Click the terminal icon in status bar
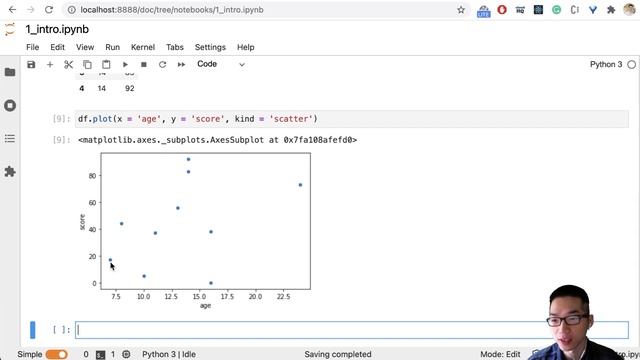This screenshot has width=640, height=360. pos(100,355)
